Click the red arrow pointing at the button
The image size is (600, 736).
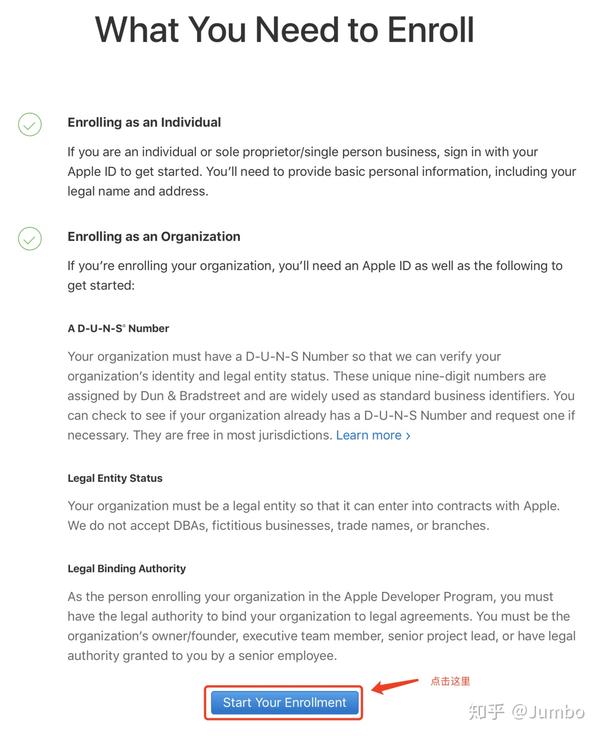394,686
